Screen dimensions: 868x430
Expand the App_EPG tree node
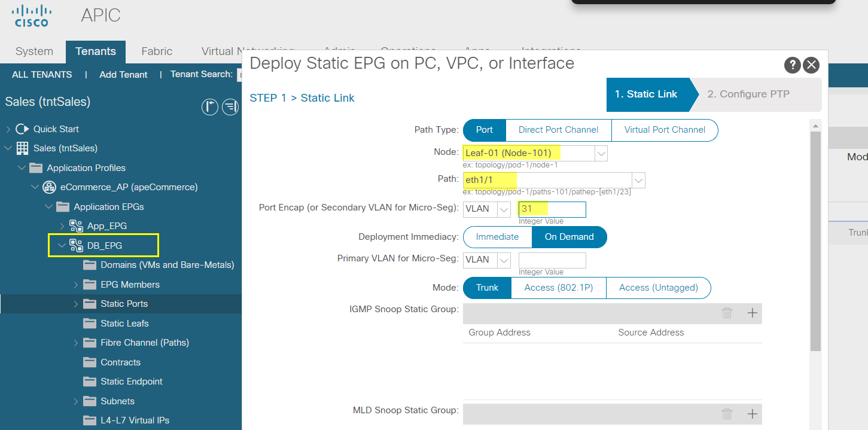tap(62, 226)
